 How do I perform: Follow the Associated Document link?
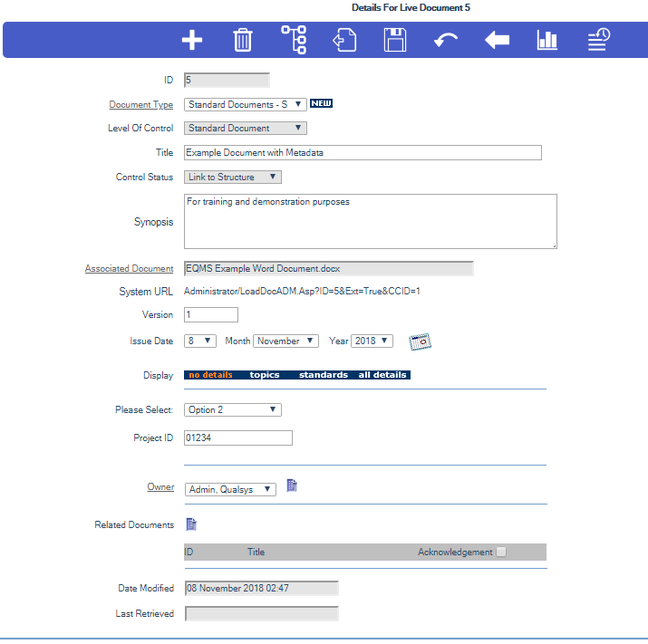pyautogui.click(x=129, y=268)
